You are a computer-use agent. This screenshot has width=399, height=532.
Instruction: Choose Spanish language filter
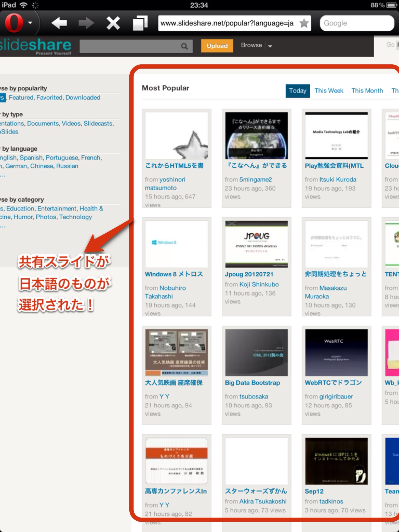(31, 158)
